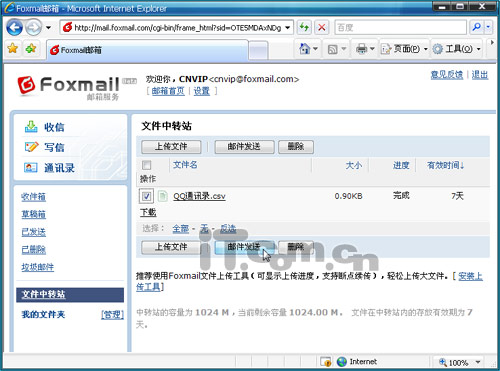Click the Refresh page icon
The width and height of the screenshot is (500, 371).
click(304, 27)
